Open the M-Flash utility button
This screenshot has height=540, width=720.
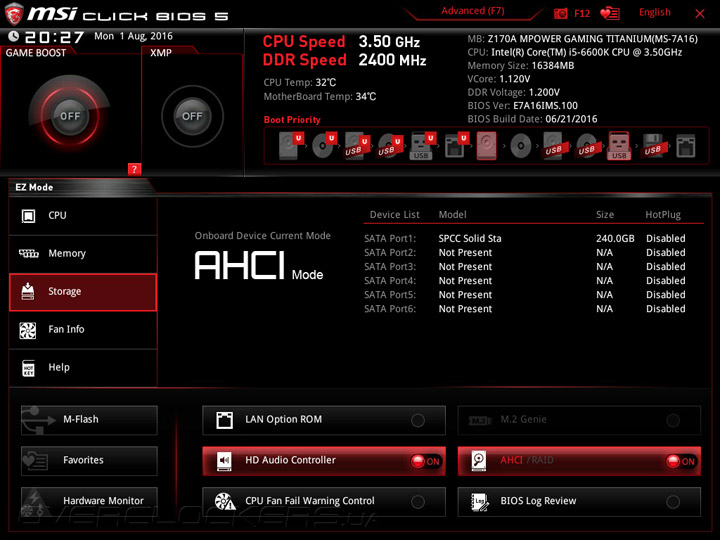point(89,420)
